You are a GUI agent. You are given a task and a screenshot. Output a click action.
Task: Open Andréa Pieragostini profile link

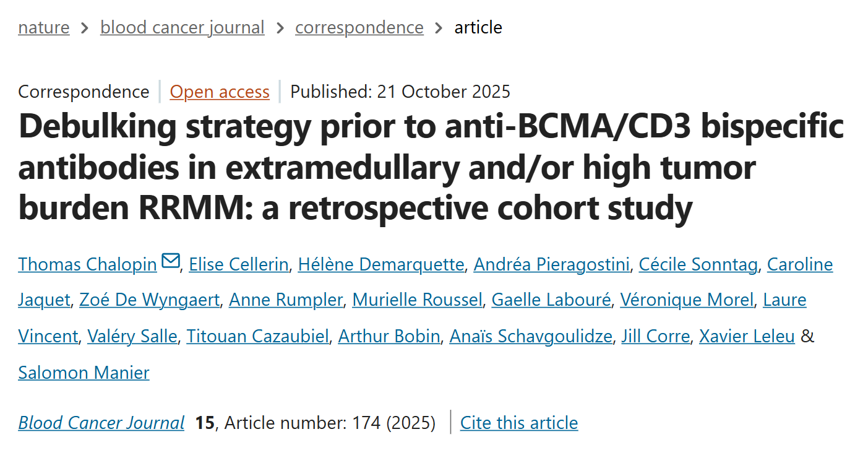pos(551,264)
